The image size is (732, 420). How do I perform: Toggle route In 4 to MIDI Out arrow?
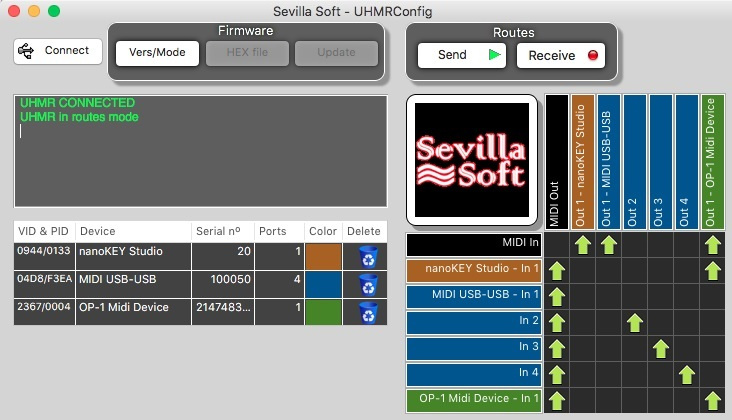tap(556, 375)
